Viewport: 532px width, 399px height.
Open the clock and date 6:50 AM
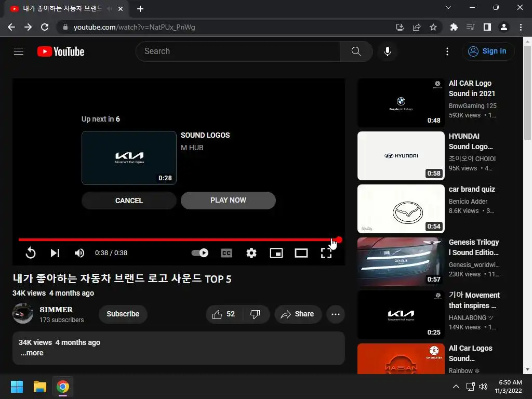coord(508,387)
